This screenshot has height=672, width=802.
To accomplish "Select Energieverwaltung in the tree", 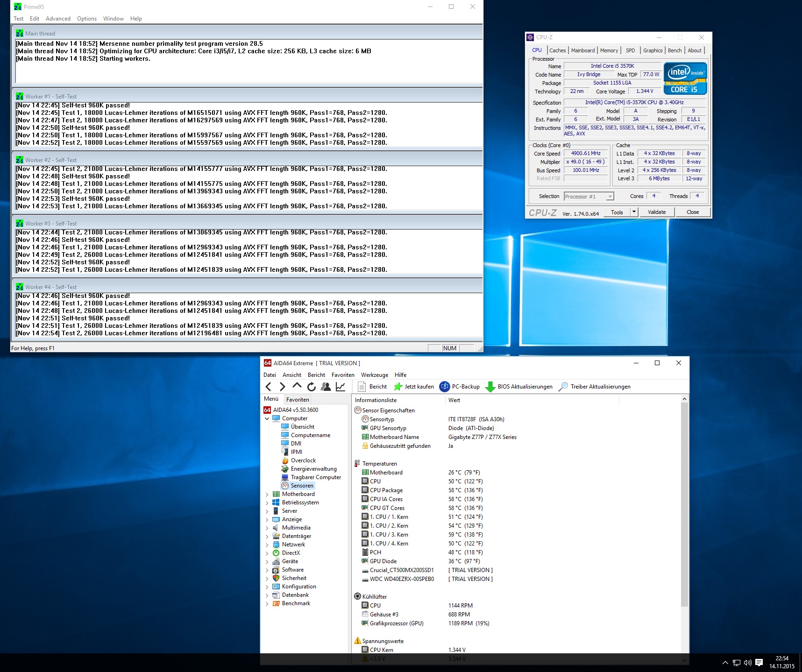I will 309,469.
